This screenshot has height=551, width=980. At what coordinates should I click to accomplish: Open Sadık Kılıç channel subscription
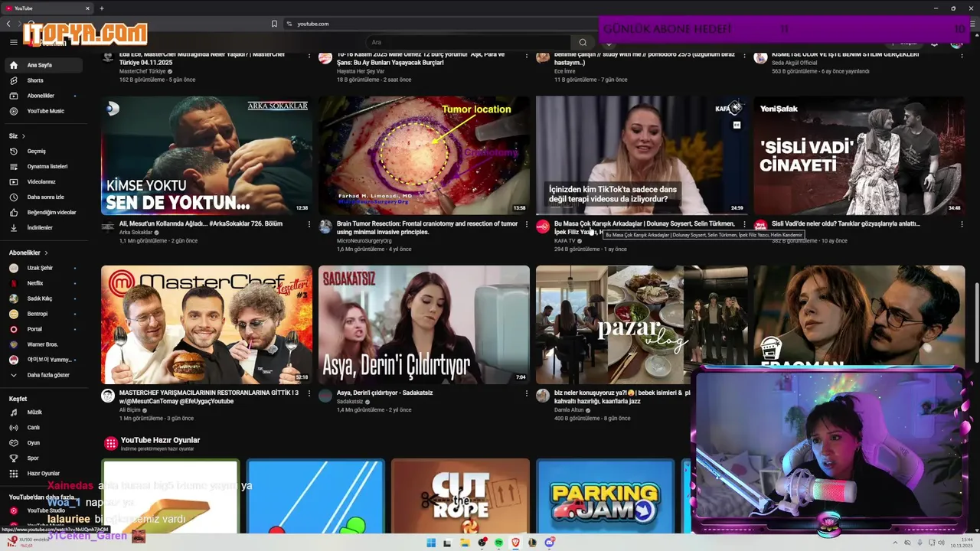click(43, 298)
